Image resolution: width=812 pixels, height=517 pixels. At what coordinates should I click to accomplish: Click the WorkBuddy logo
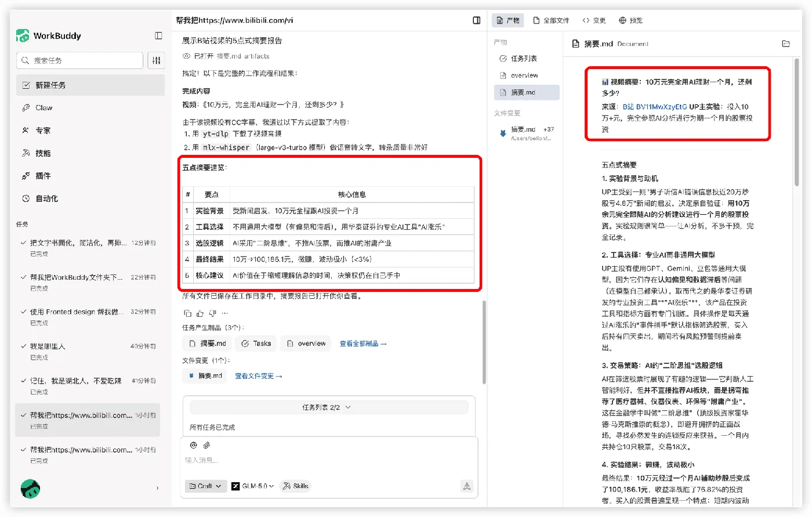23,36
